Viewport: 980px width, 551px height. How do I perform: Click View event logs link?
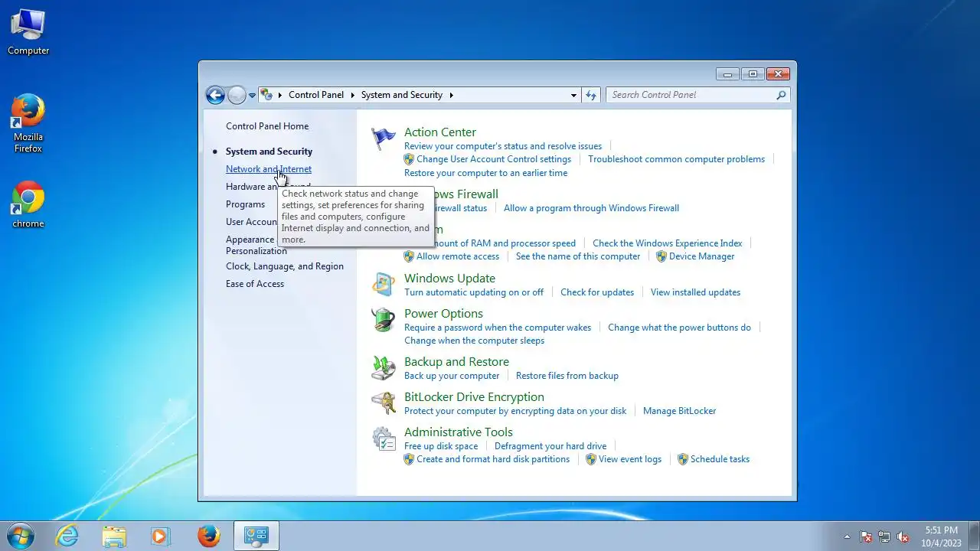click(x=630, y=459)
